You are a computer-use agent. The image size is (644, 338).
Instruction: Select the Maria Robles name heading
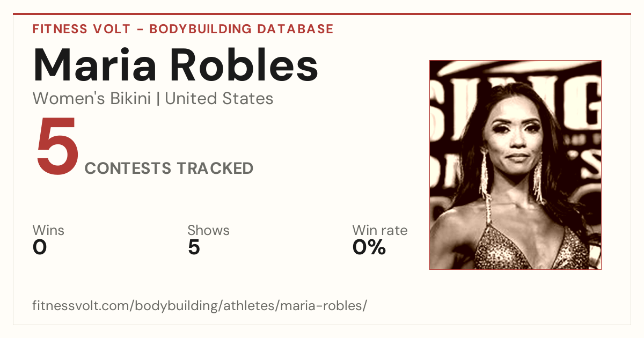[175, 64]
